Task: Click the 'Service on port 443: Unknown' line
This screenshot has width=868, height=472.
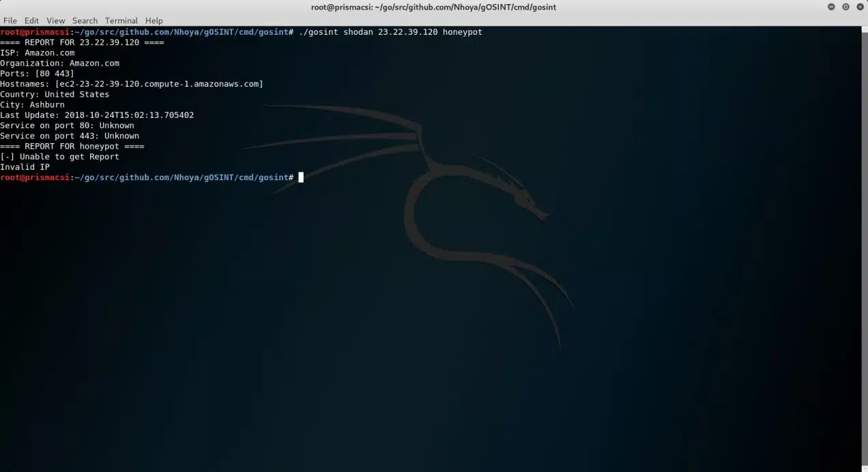Action: click(x=70, y=136)
